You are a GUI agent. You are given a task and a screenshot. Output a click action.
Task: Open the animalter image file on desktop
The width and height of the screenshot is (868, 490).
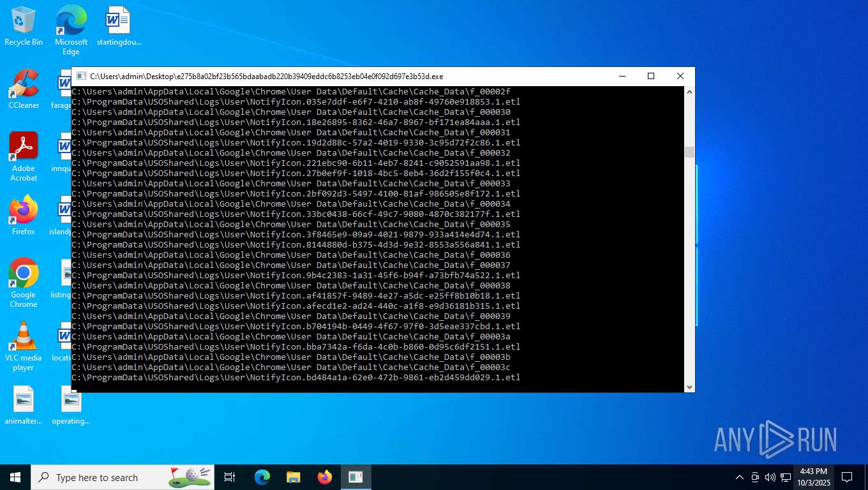point(24,406)
